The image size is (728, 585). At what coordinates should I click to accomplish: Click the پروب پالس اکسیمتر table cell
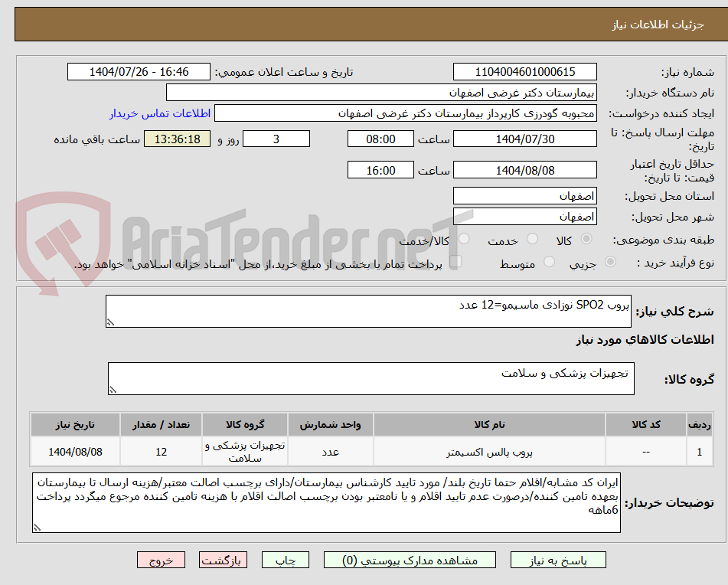point(489,452)
